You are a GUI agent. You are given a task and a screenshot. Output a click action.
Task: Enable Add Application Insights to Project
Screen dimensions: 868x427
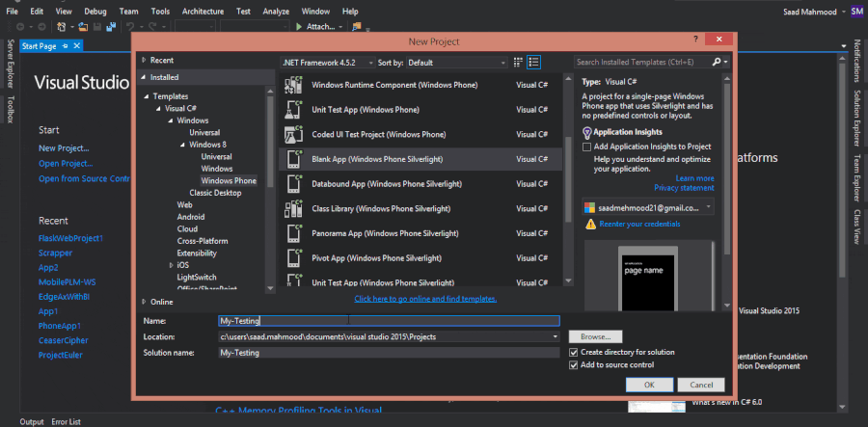587,147
